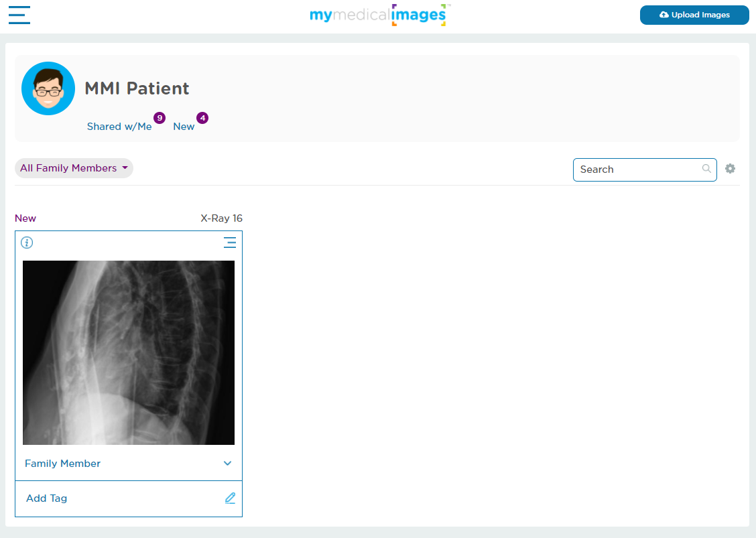Click the Family Member dropdown label
The image size is (756, 538).
[63, 464]
